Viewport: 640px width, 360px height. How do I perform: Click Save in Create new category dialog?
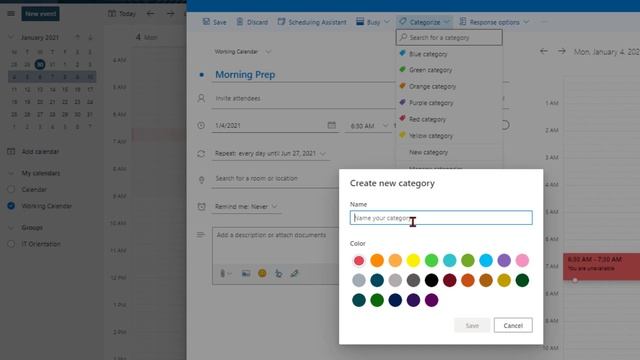click(x=472, y=325)
